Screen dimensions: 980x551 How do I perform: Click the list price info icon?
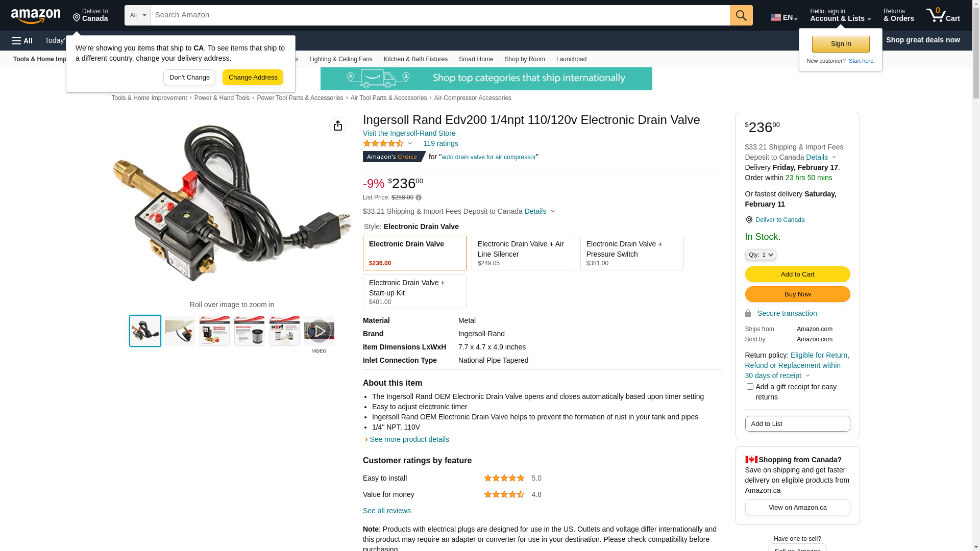419,197
